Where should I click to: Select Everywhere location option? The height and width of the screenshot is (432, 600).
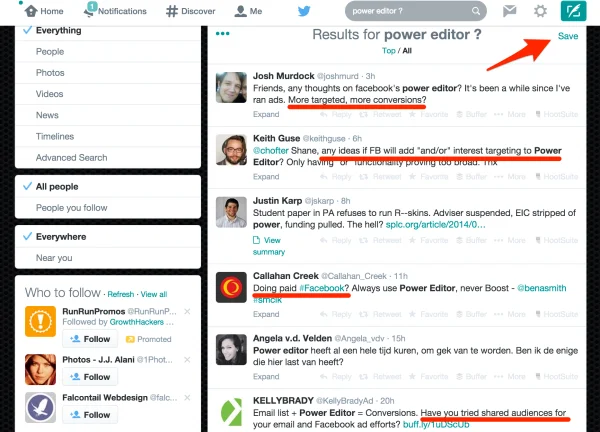(x=108, y=236)
